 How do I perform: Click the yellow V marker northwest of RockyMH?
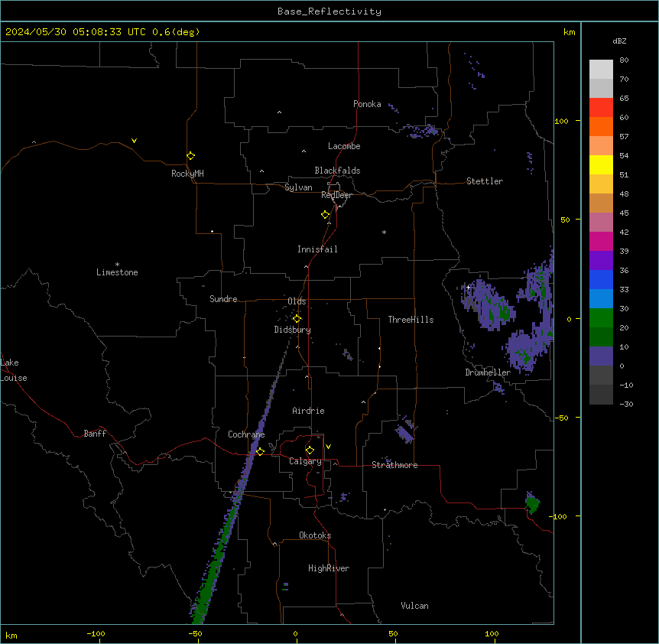(x=134, y=141)
